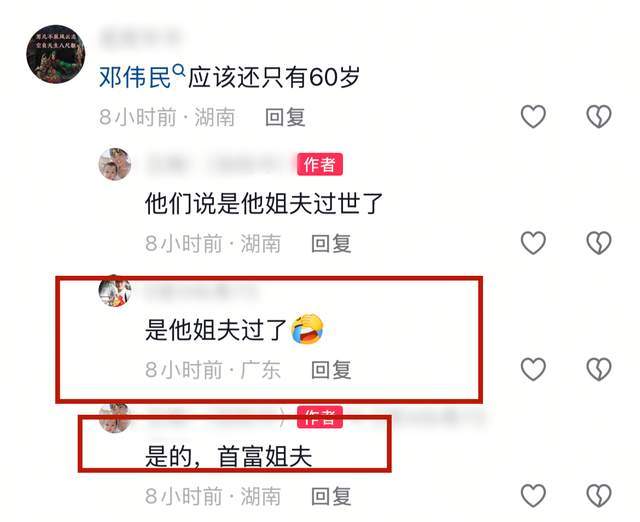Reply to the "他们说是他姐夫过世了" comment
Screen dimensions: 640x522
[x=331, y=244]
